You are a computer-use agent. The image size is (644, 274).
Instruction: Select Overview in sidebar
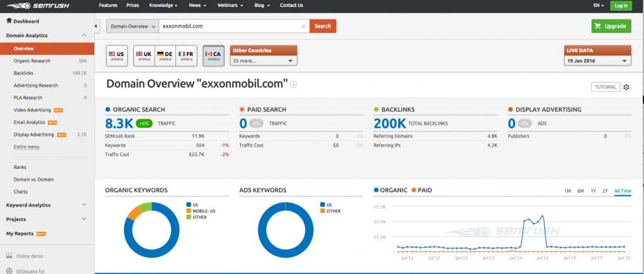tap(47, 49)
